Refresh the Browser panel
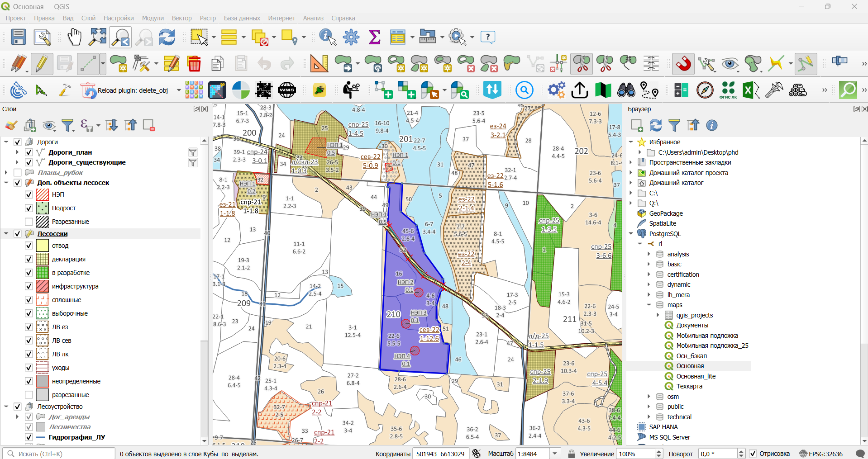This screenshot has width=868, height=459. pyautogui.click(x=656, y=125)
